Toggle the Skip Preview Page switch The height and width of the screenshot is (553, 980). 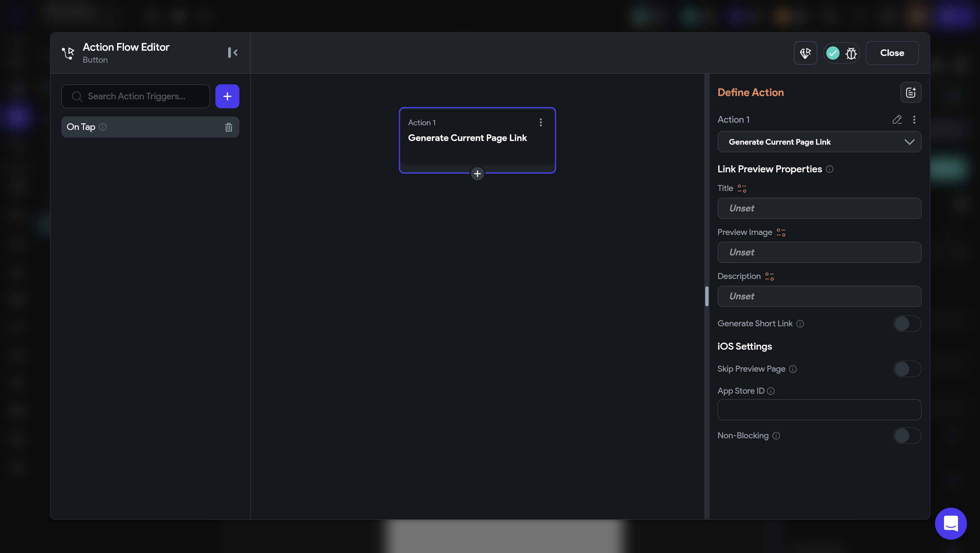[907, 369]
